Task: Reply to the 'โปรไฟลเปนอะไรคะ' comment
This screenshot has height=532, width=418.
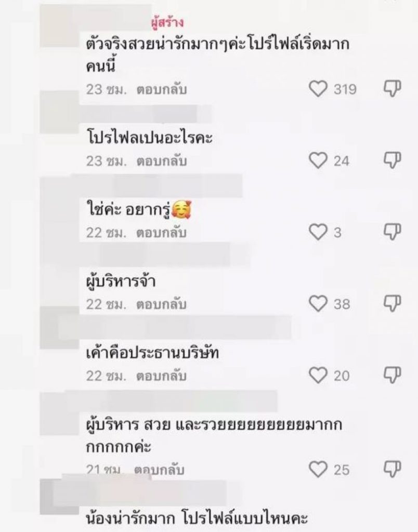Action: pos(161,161)
